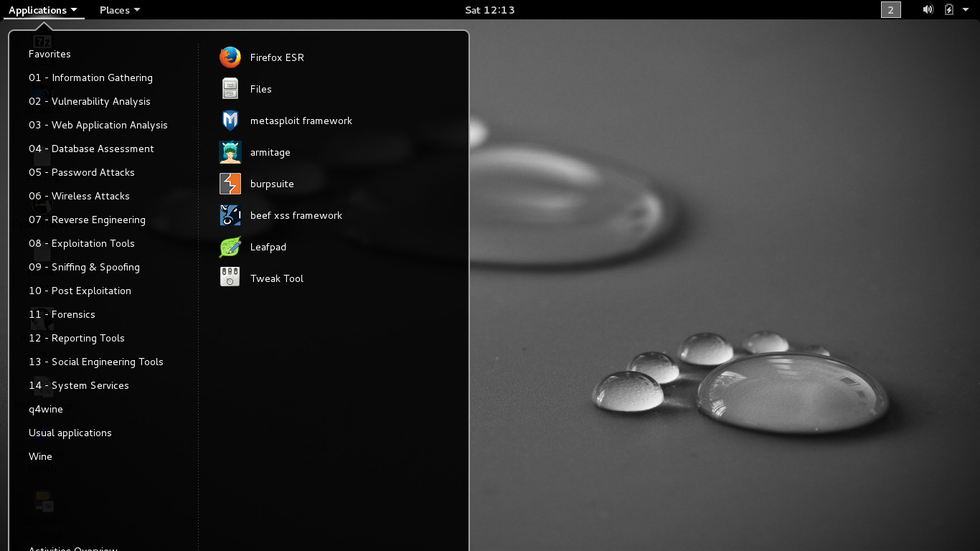980x551 pixels.
Task: Click the armitage application icon
Action: click(x=230, y=152)
